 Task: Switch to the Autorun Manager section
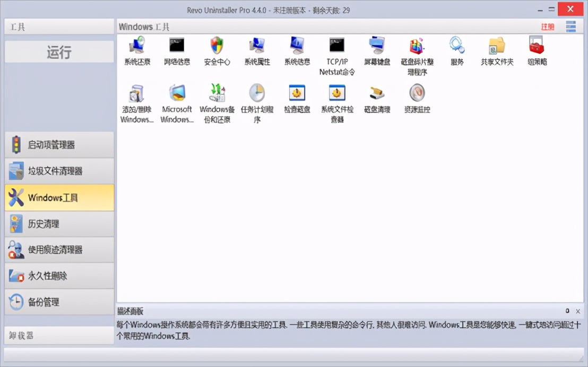coord(58,144)
